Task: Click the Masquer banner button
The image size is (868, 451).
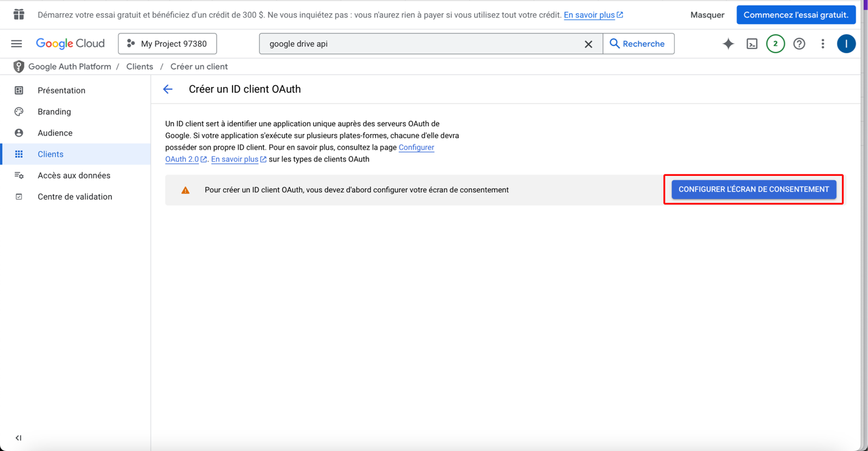Action: pyautogui.click(x=707, y=15)
